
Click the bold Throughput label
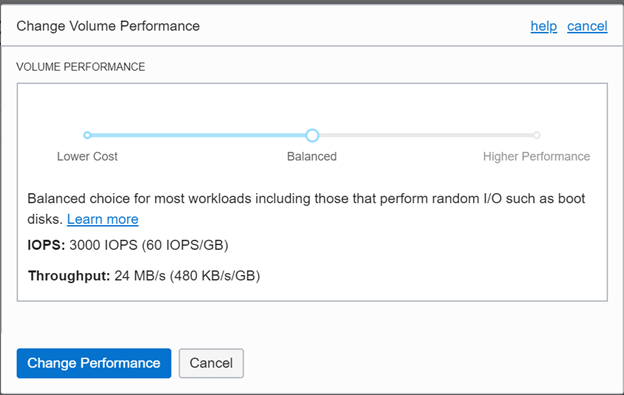click(x=69, y=276)
